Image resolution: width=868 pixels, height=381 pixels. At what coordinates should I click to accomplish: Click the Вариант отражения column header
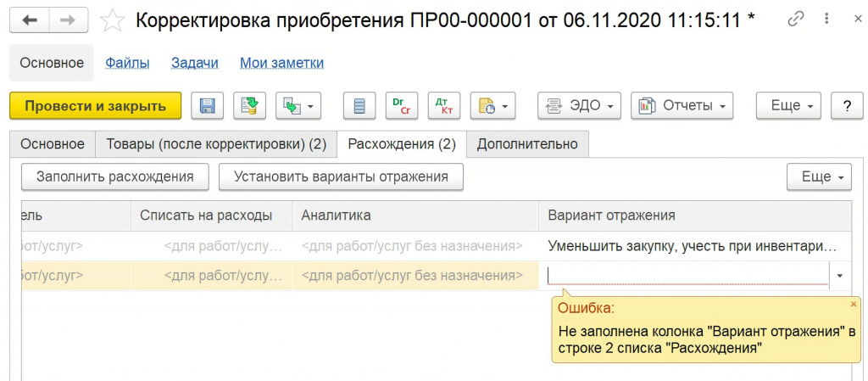pyautogui.click(x=695, y=216)
